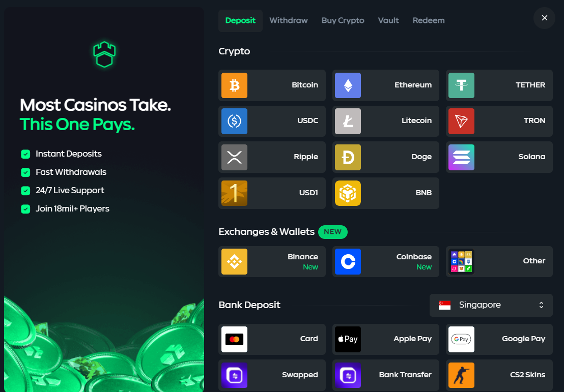The image size is (564, 392).
Task: Click the Exchanges & Wallets heading
Action: (x=266, y=232)
